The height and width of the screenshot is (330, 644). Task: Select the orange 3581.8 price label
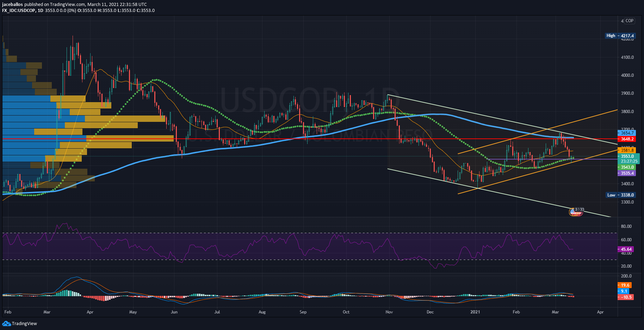click(627, 150)
